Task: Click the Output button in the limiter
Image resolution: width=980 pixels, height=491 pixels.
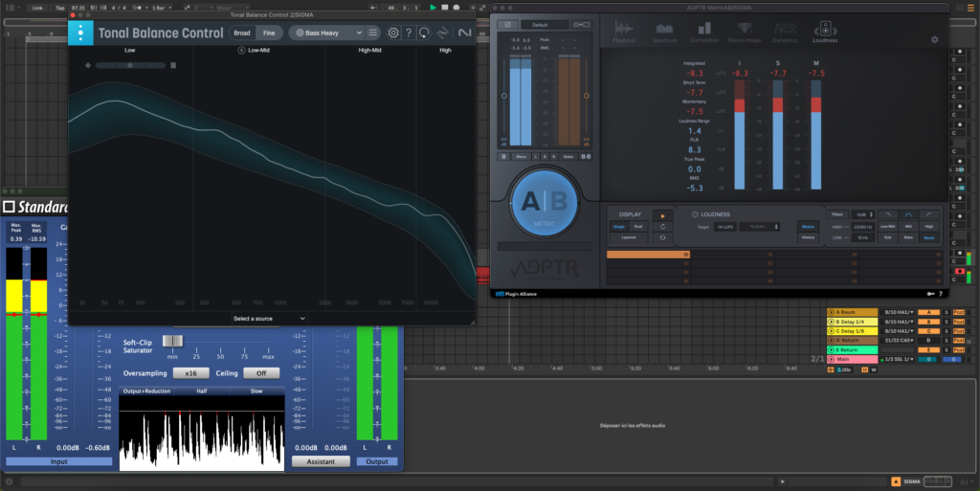Action: [x=377, y=461]
